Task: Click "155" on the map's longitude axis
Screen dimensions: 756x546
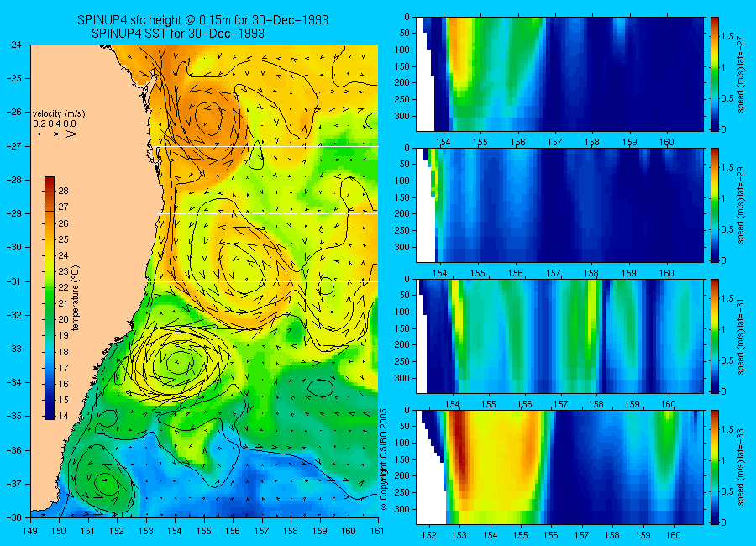Action: (204, 531)
